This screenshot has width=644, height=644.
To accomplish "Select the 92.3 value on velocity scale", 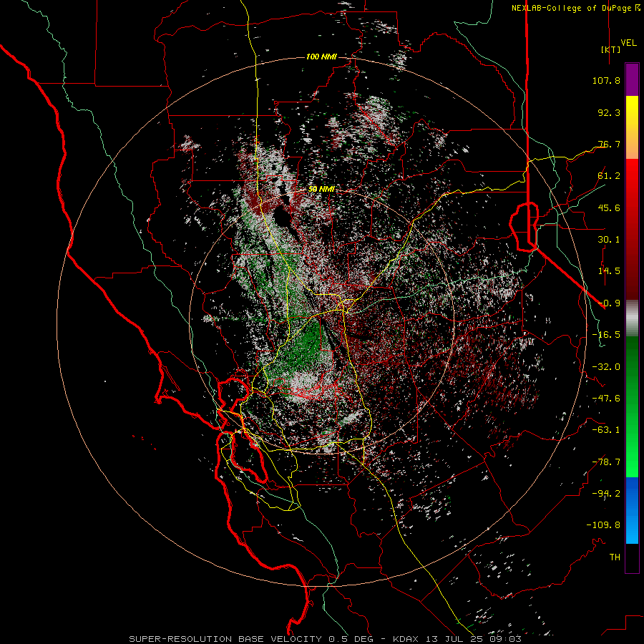I will pyautogui.click(x=609, y=112).
